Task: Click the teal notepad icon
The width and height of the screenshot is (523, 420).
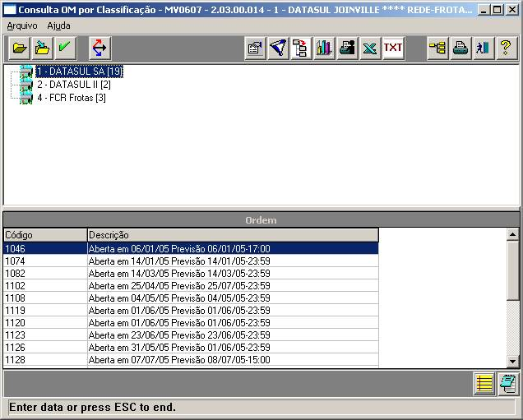Action: tap(508, 385)
